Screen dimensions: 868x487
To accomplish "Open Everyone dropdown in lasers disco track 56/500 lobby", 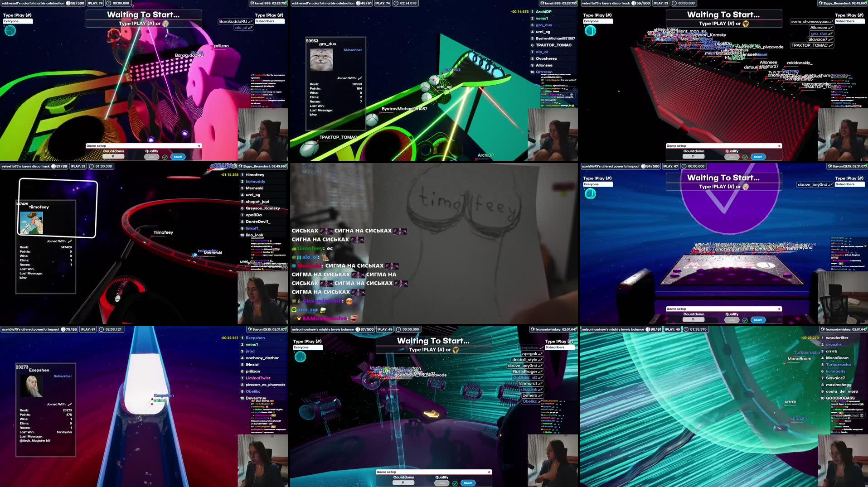I will coord(598,21).
